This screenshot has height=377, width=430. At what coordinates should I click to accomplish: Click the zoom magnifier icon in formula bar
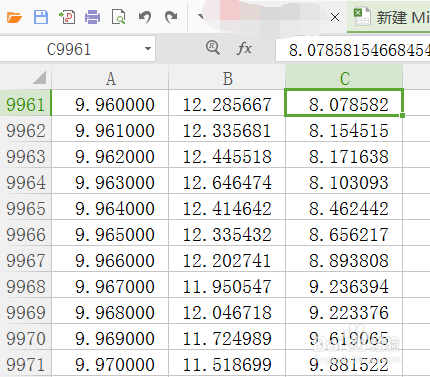pos(212,48)
